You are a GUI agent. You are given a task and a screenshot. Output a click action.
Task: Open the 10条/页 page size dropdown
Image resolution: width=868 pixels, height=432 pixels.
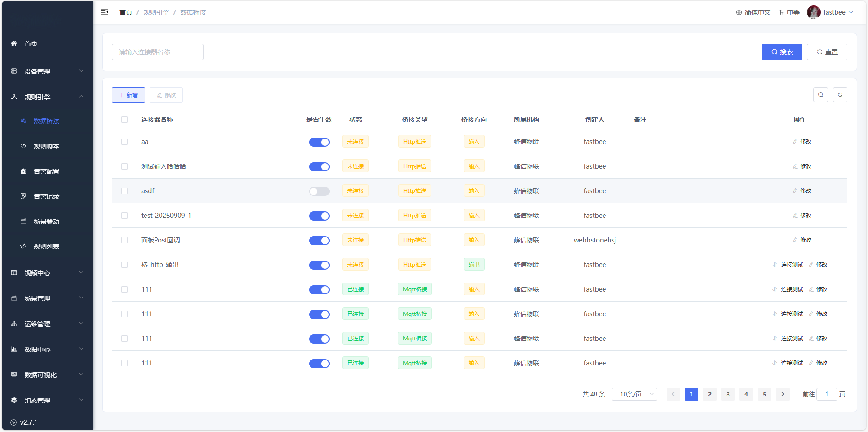(x=634, y=394)
